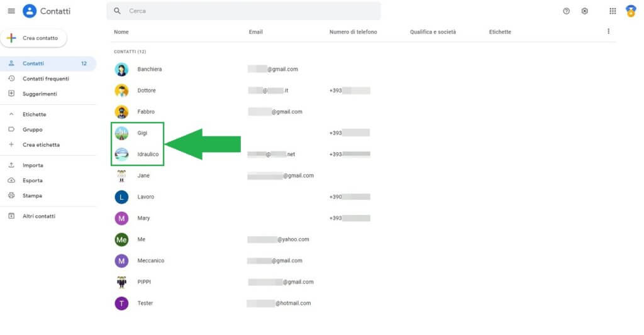Click Fabbro's avatar
The width and height of the screenshot is (644, 335).
(121, 112)
